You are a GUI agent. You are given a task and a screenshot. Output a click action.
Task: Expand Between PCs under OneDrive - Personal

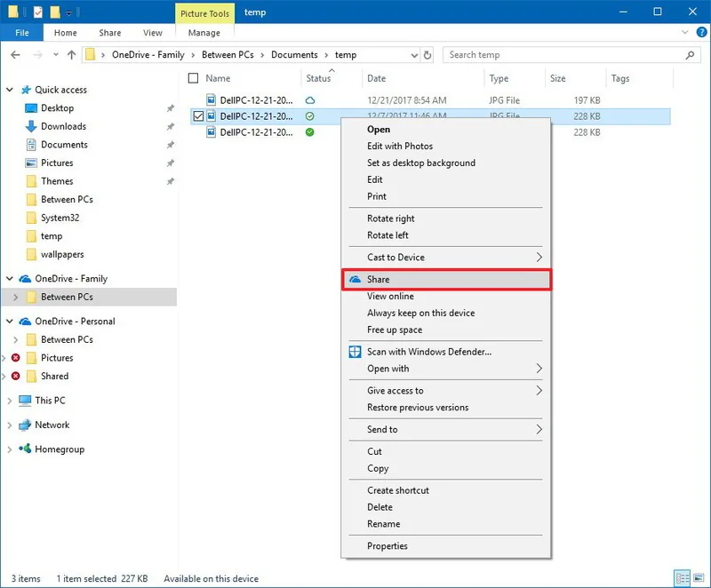pyautogui.click(x=16, y=340)
